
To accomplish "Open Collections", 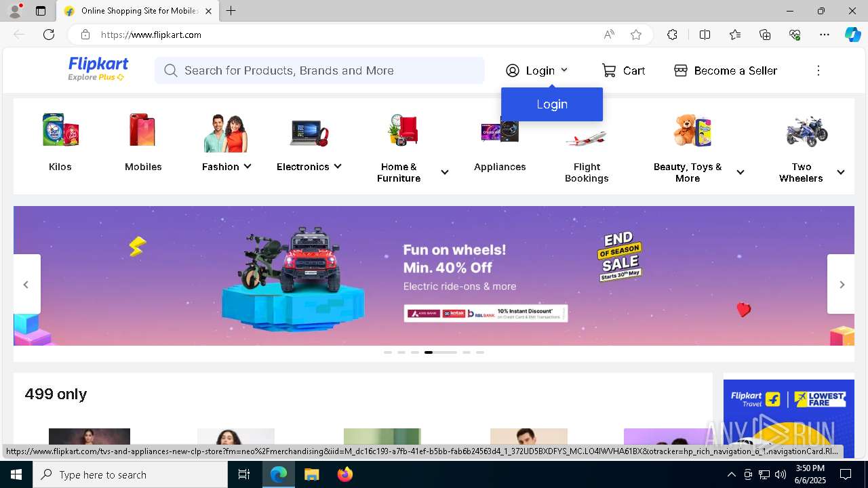I will coord(765,35).
